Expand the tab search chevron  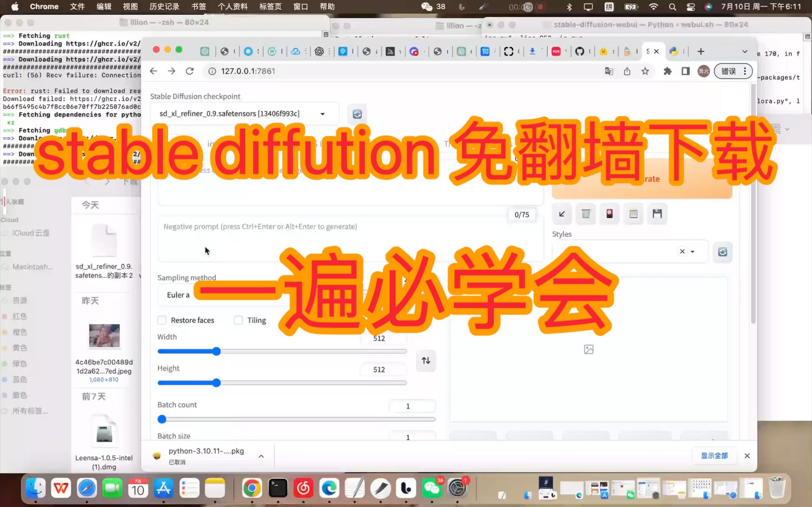(x=745, y=51)
